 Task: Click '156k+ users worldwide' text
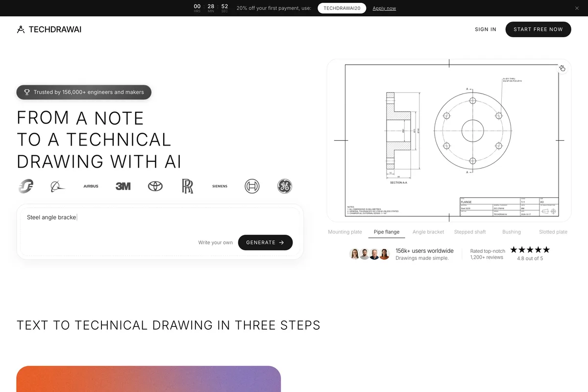(x=424, y=251)
